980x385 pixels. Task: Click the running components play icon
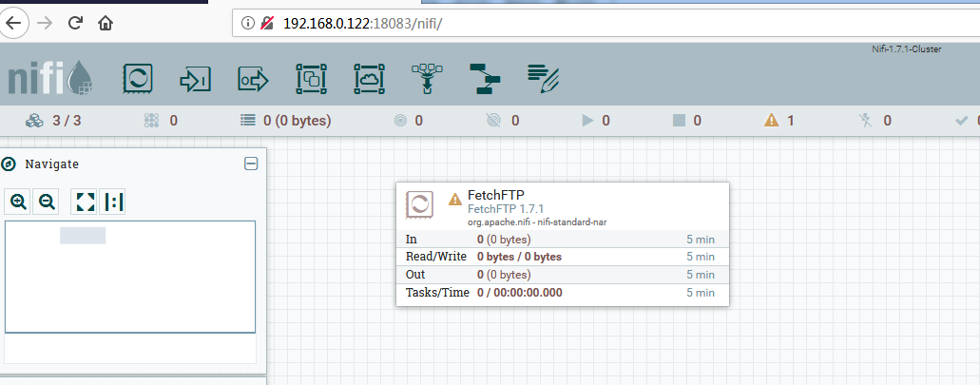[586, 121]
